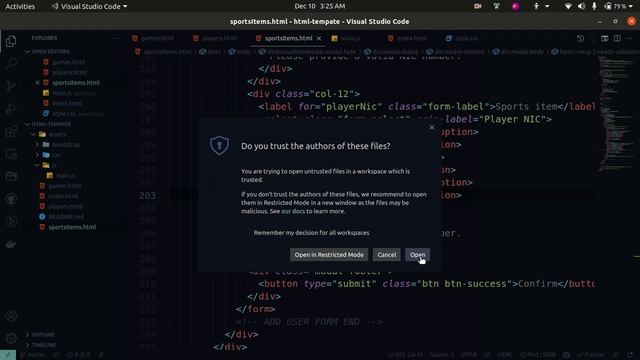Collapse the Open Editors section
The height and width of the screenshot is (360, 640).
pos(51,52)
